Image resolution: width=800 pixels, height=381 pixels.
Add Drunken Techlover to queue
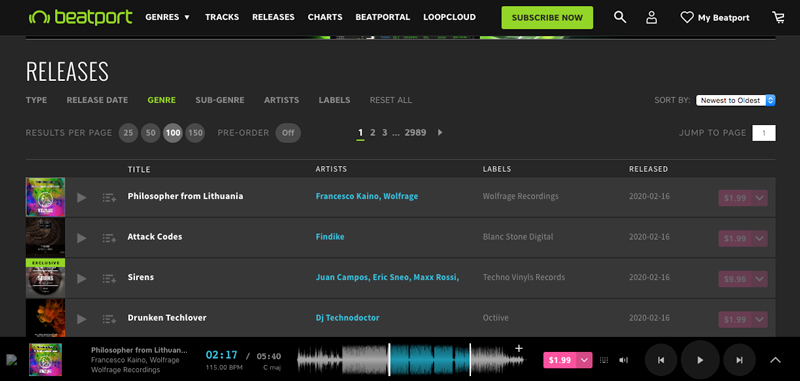pyautogui.click(x=109, y=319)
